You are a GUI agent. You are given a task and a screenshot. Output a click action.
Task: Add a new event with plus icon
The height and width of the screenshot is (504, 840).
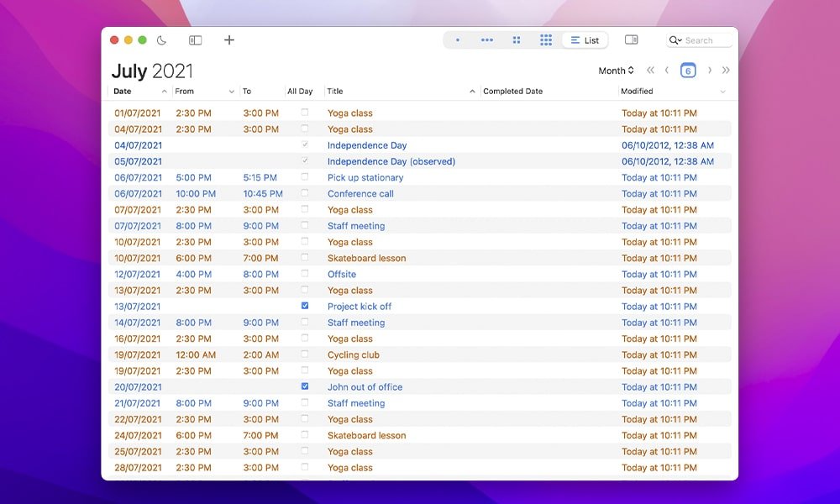(x=229, y=40)
